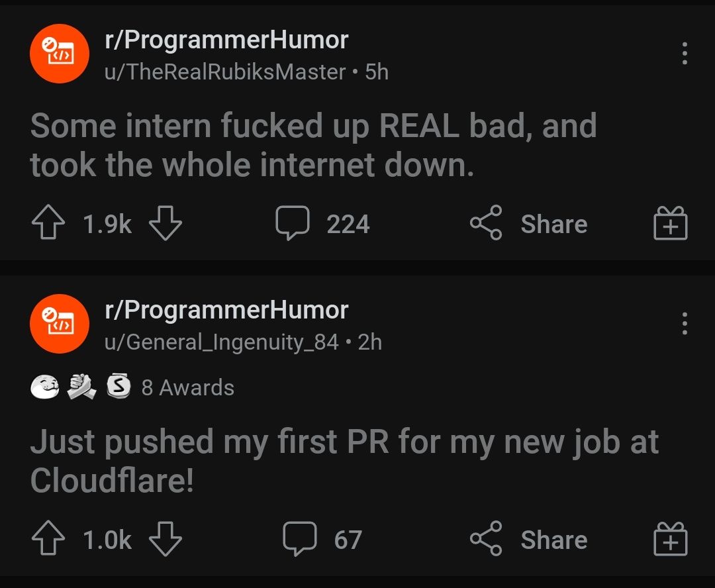Share the Cloudflare PR post
Screen dimensions: 715x588
point(529,539)
